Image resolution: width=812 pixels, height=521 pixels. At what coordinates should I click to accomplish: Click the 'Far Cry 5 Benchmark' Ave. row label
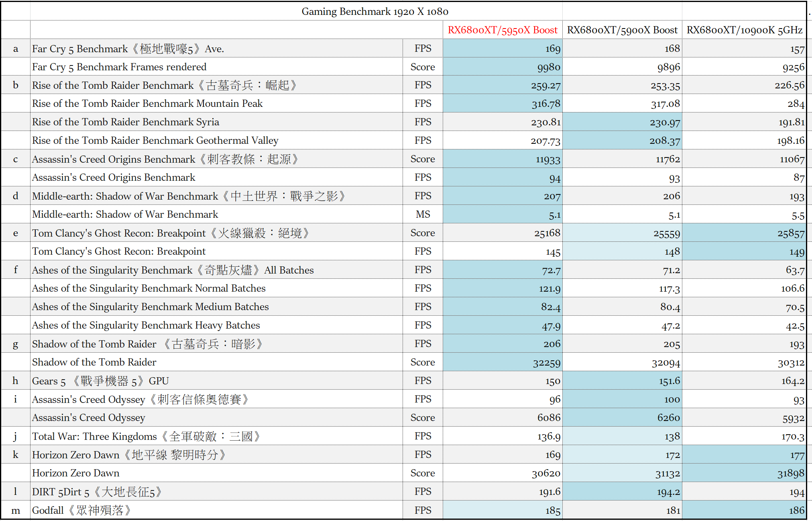pos(128,49)
